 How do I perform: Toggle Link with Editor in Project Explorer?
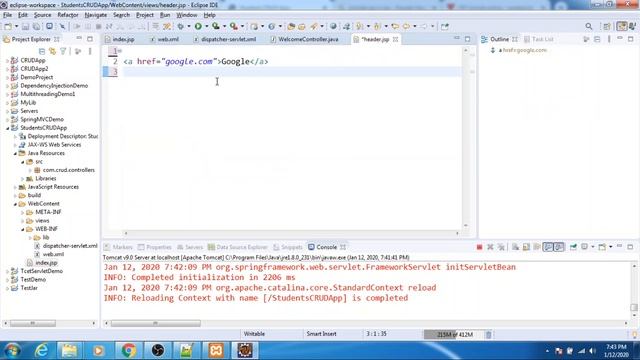pyautogui.click(x=52, y=51)
